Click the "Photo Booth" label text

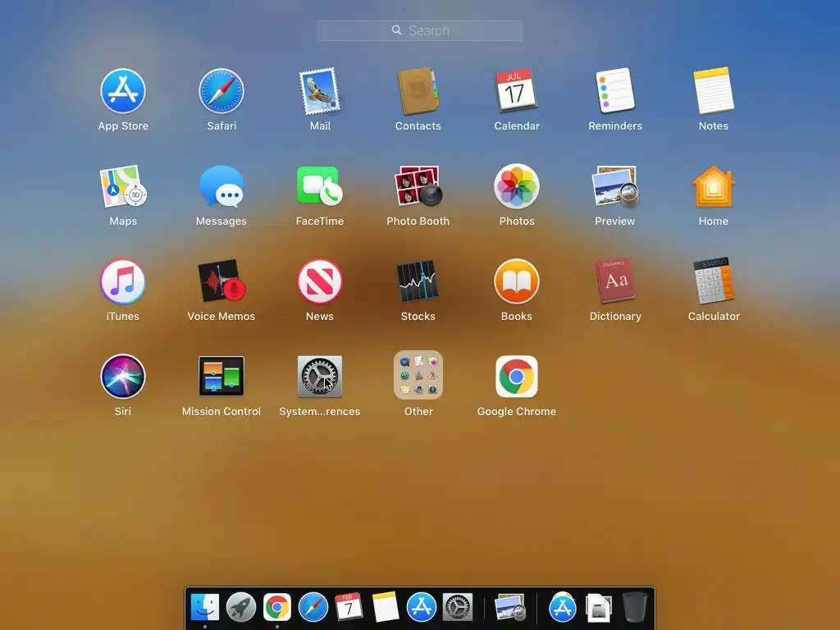point(418,221)
